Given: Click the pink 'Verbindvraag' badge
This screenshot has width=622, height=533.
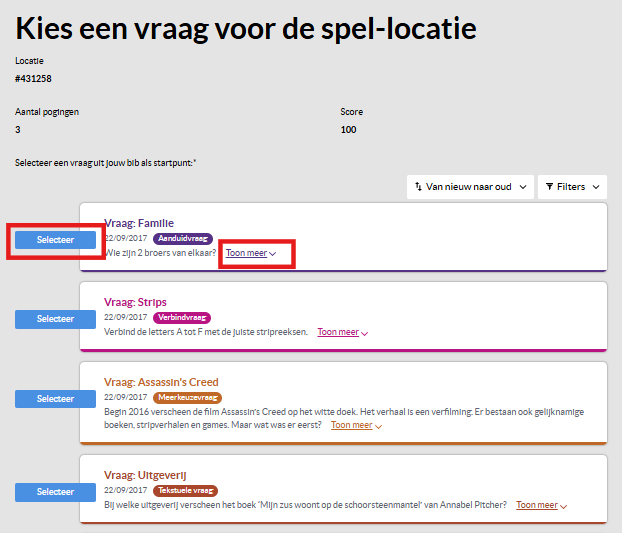Looking at the screenshot, I should [181, 317].
